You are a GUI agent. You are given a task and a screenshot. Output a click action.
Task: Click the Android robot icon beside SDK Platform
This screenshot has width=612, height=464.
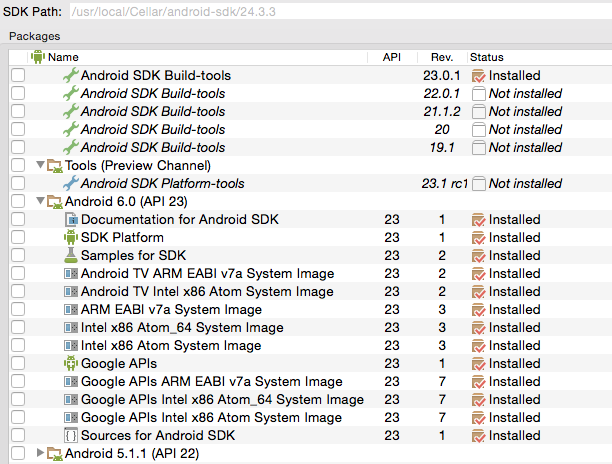point(71,237)
